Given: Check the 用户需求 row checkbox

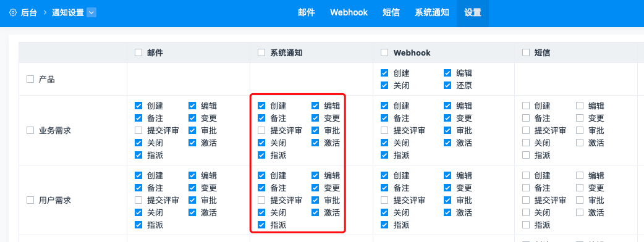Looking at the screenshot, I should [x=30, y=200].
